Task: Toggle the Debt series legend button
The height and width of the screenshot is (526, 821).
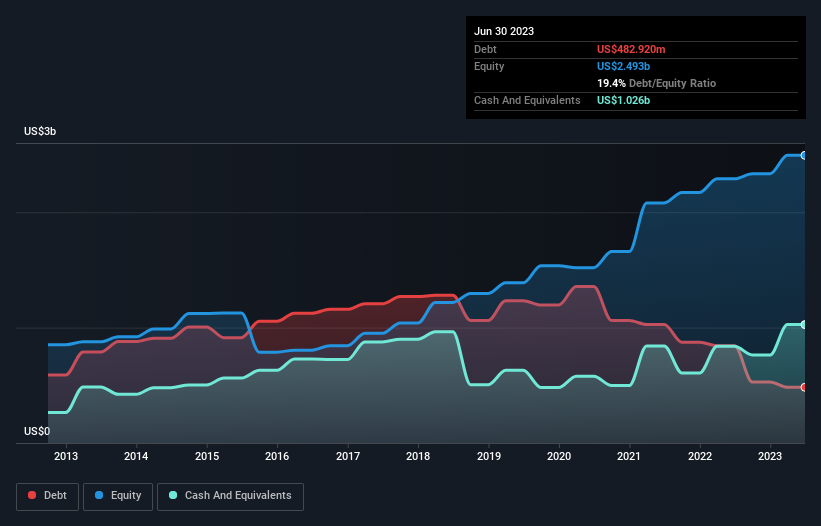Action: point(48,496)
